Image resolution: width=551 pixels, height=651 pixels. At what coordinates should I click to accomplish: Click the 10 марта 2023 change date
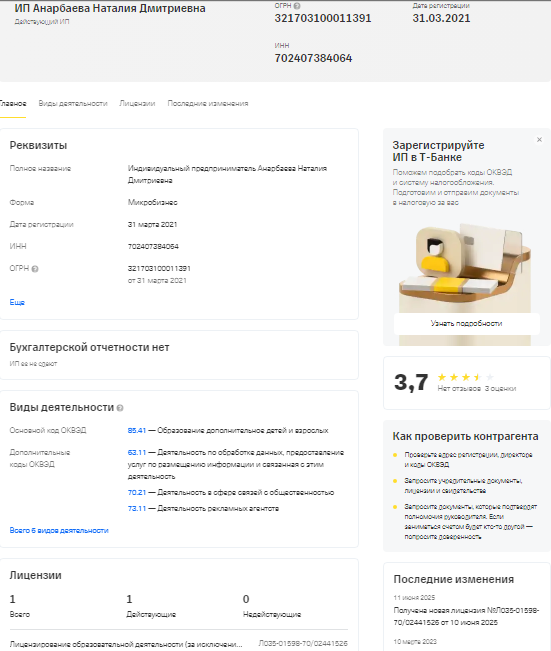click(415, 642)
